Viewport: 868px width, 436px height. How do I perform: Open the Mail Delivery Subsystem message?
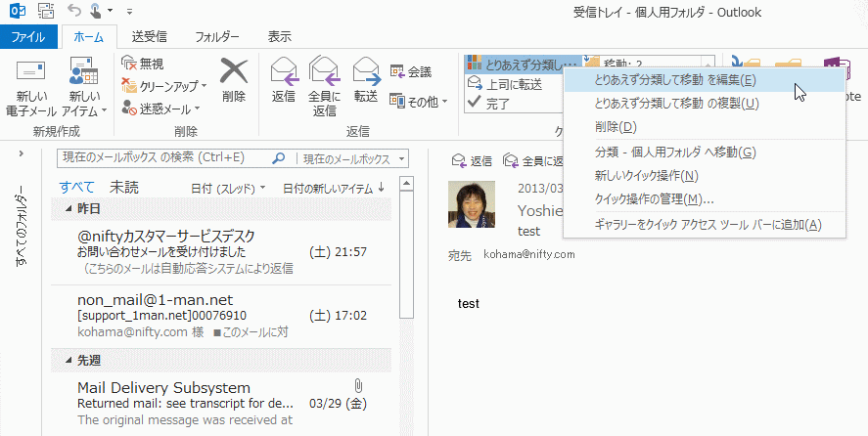221,404
